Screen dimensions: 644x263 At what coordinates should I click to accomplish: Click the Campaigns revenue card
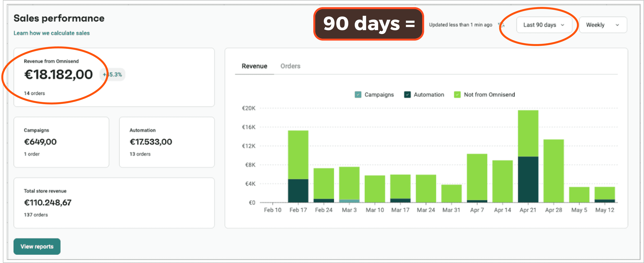61,142
